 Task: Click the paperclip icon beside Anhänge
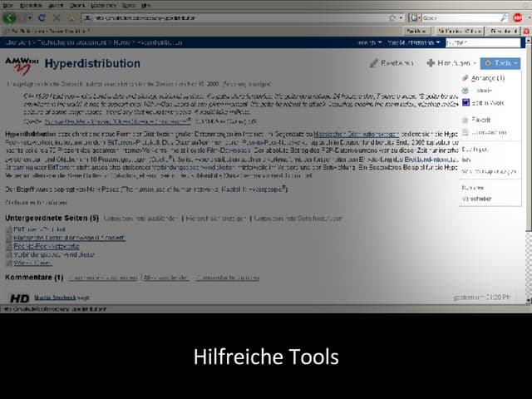pyautogui.click(x=465, y=78)
